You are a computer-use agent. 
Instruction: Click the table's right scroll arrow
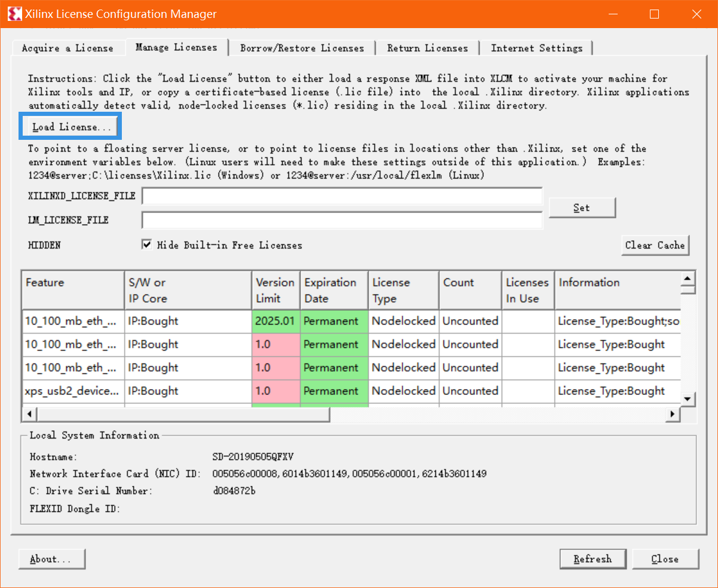[x=672, y=414]
